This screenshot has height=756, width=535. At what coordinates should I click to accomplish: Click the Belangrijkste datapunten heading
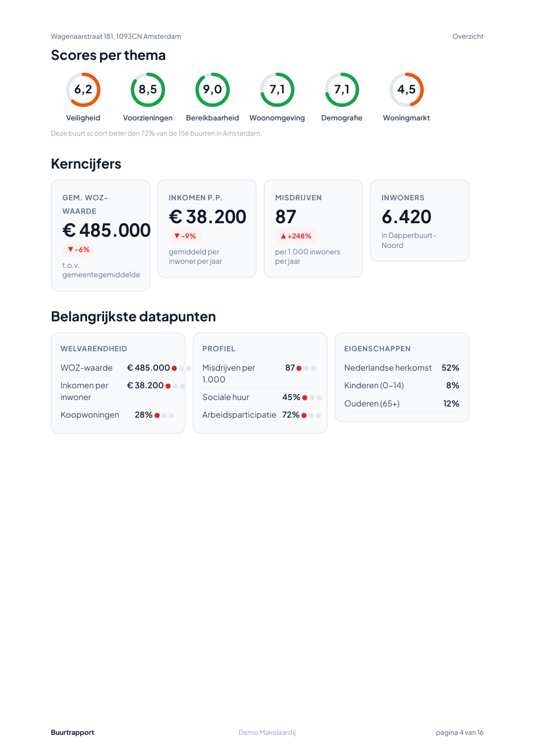pyautogui.click(x=133, y=317)
